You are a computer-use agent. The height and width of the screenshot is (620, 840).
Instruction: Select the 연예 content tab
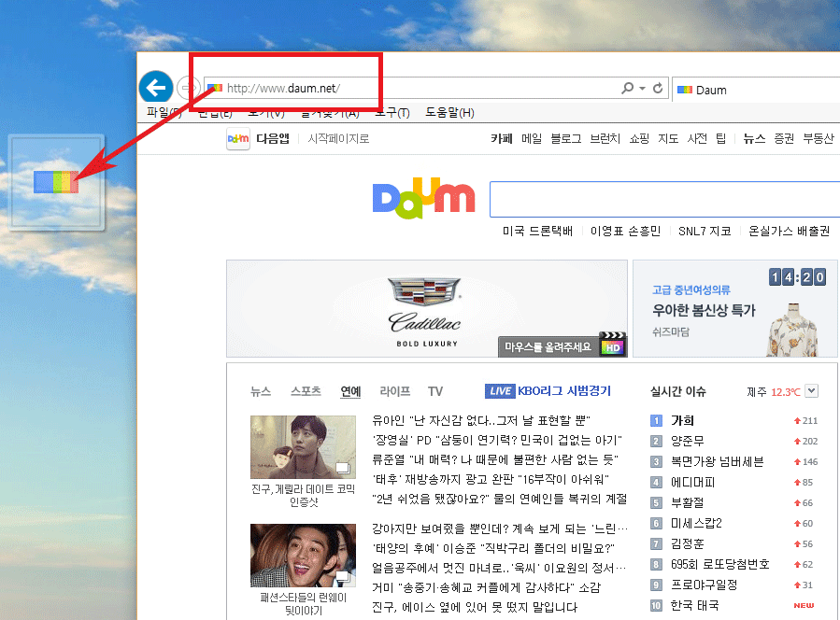click(x=351, y=391)
